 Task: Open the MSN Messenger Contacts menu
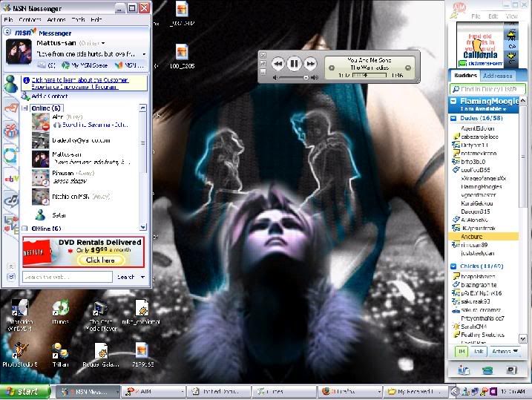click(x=30, y=20)
